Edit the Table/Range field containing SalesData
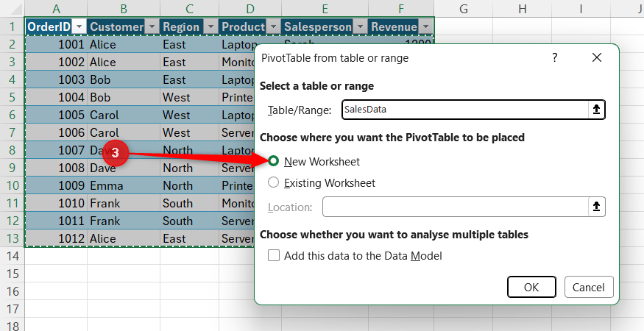This screenshot has height=331, width=644. pos(465,110)
